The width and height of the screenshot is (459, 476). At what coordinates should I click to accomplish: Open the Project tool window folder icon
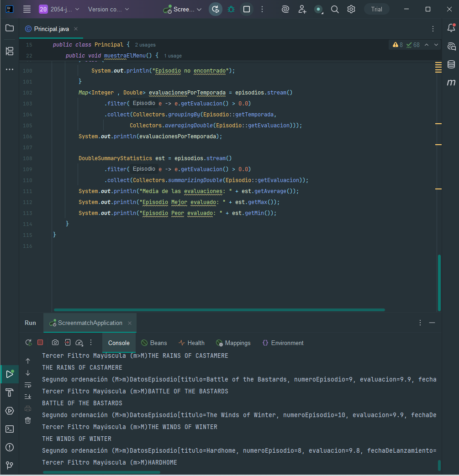10,28
